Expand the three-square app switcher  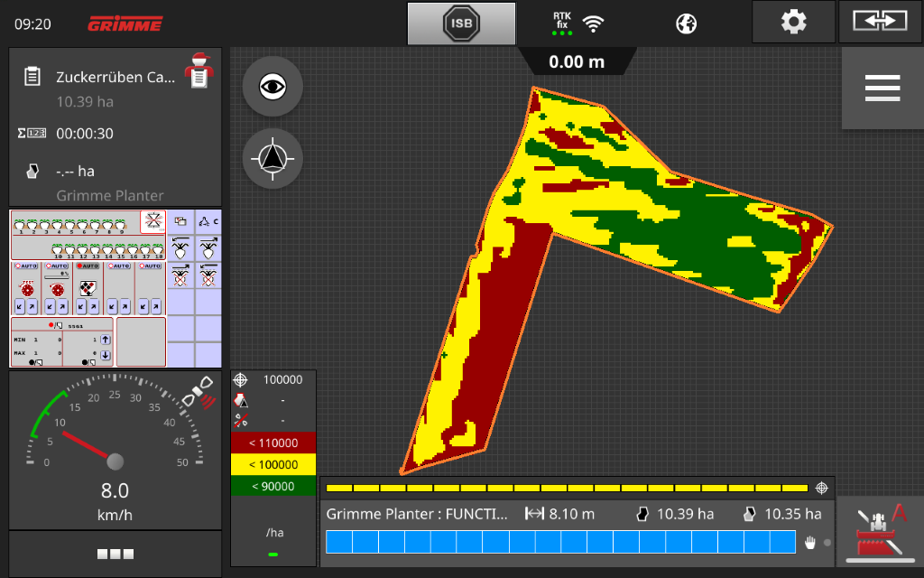click(115, 554)
